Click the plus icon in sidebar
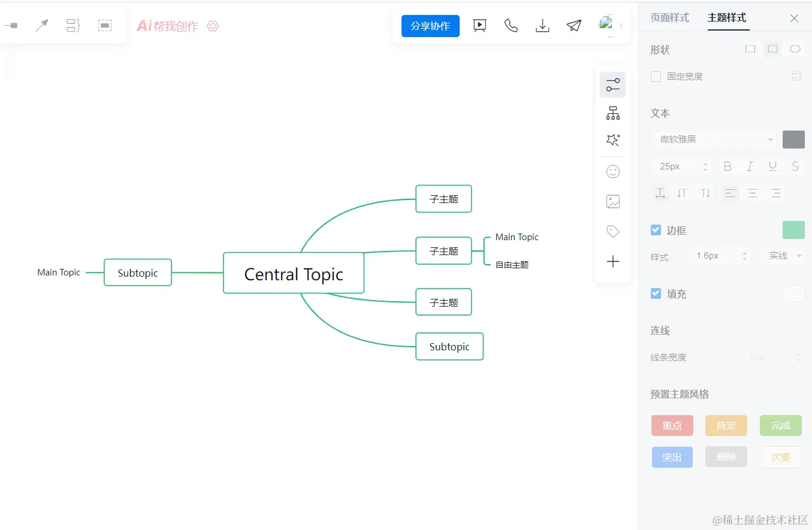The width and height of the screenshot is (812, 530). 612,261
